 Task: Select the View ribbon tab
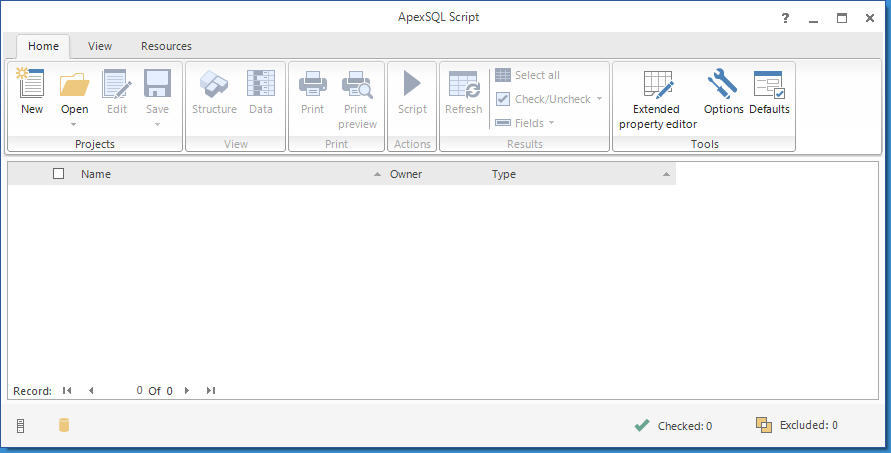pos(99,46)
